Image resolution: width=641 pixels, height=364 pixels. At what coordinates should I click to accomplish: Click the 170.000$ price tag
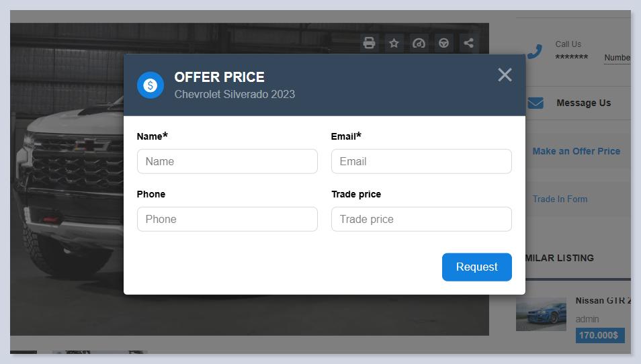pos(599,335)
